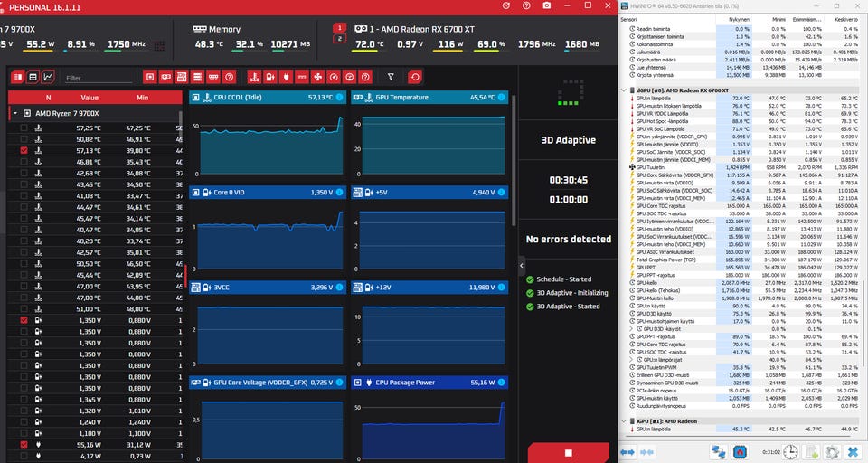The width and height of the screenshot is (868, 463).
Task: Open the OCCT help question mark icon
Action: [526, 5]
